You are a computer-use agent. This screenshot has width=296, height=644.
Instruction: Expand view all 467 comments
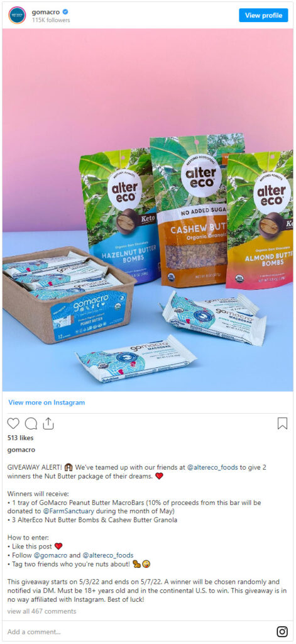tap(42, 611)
